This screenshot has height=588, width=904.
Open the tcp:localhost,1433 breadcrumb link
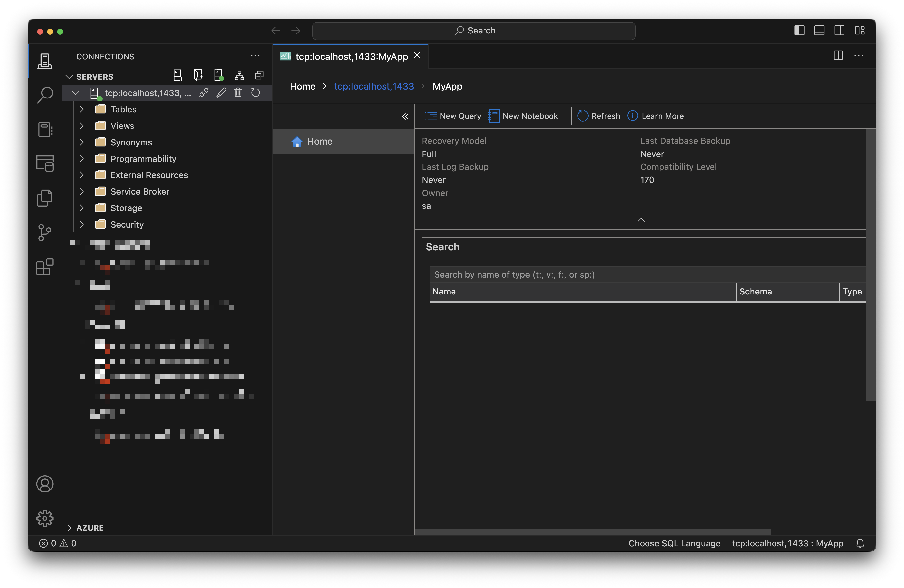pyautogui.click(x=374, y=86)
